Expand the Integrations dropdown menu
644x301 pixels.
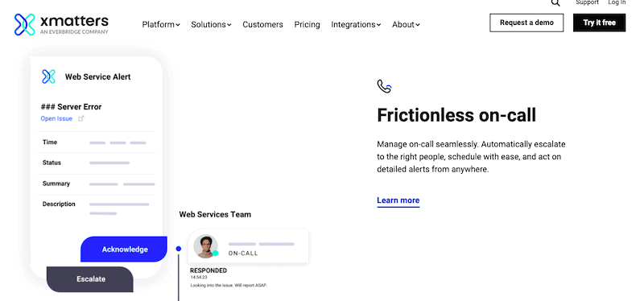click(x=356, y=25)
